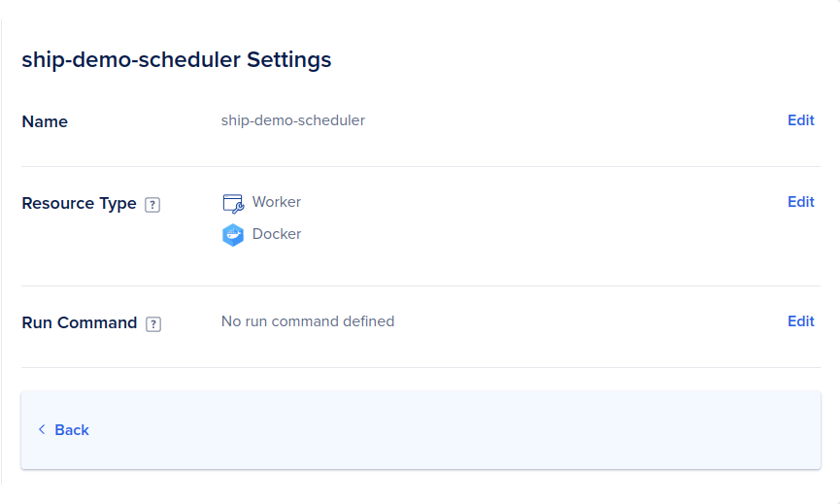Edit the Name setting
840x504 pixels.
(800, 120)
